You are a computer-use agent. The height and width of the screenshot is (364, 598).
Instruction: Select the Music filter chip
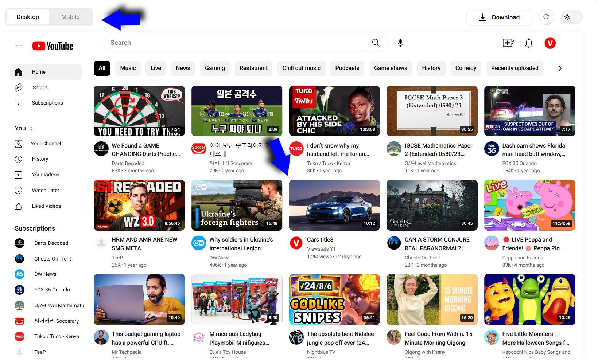[128, 68]
